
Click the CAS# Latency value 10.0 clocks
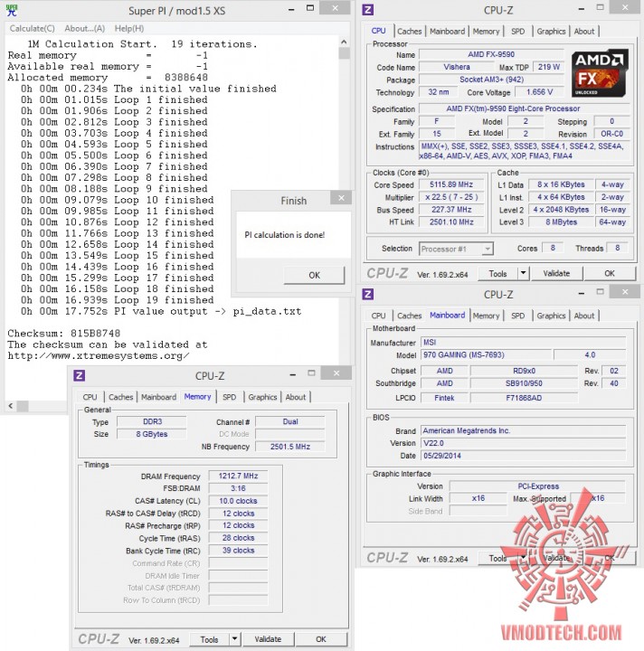point(238,501)
